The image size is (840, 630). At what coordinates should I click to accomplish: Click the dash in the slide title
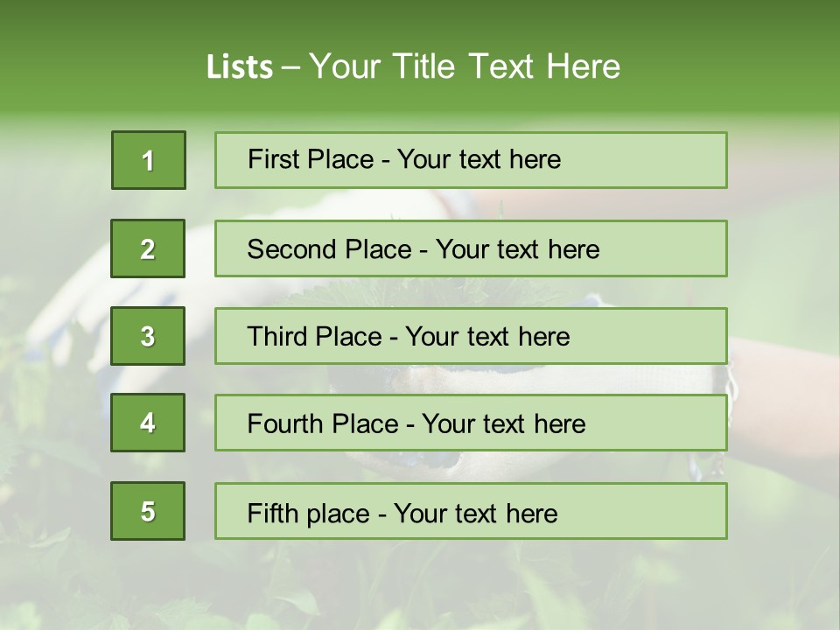pyautogui.click(x=290, y=67)
